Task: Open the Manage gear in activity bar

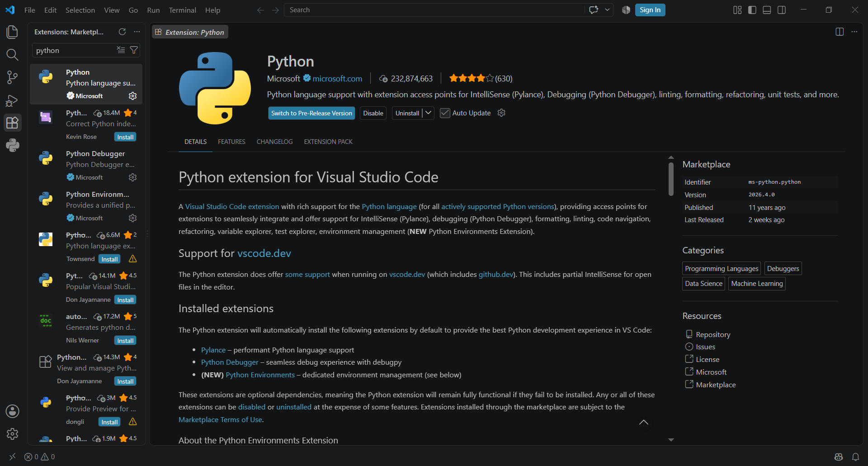Action: coord(12,434)
